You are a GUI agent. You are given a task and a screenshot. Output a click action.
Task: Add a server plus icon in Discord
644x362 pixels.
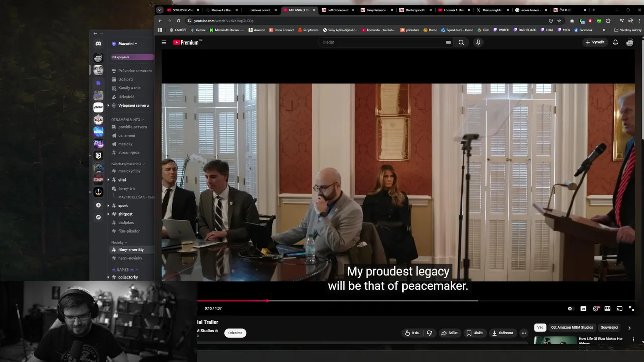pos(98,205)
